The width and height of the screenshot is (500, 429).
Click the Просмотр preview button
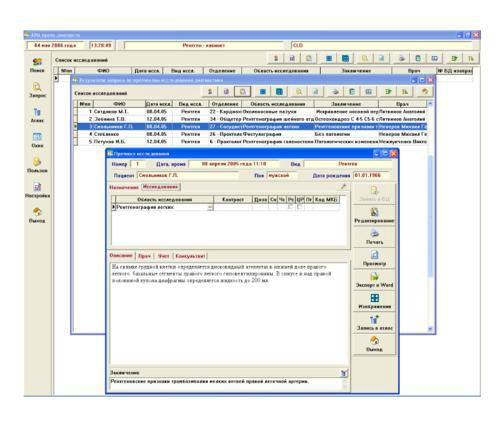click(x=374, y=259)
